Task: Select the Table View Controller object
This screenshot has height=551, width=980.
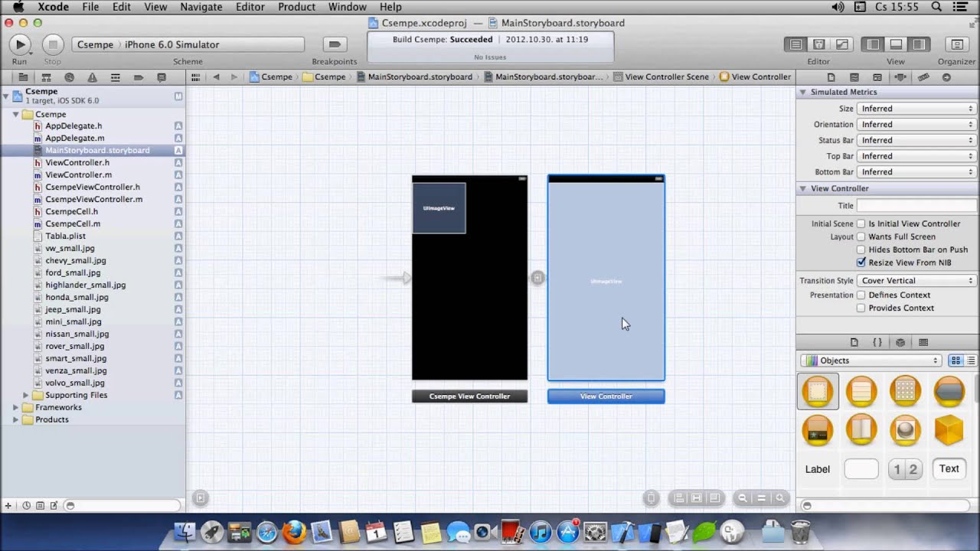Action: click(x=861, y=391)
